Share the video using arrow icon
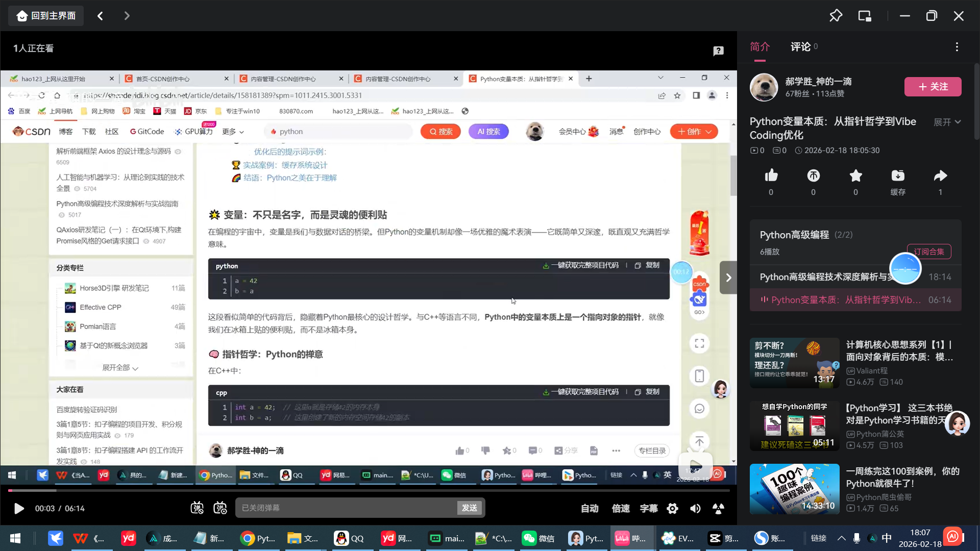The height and width of the screenshot is (551, 980). (x=940, y=176)
